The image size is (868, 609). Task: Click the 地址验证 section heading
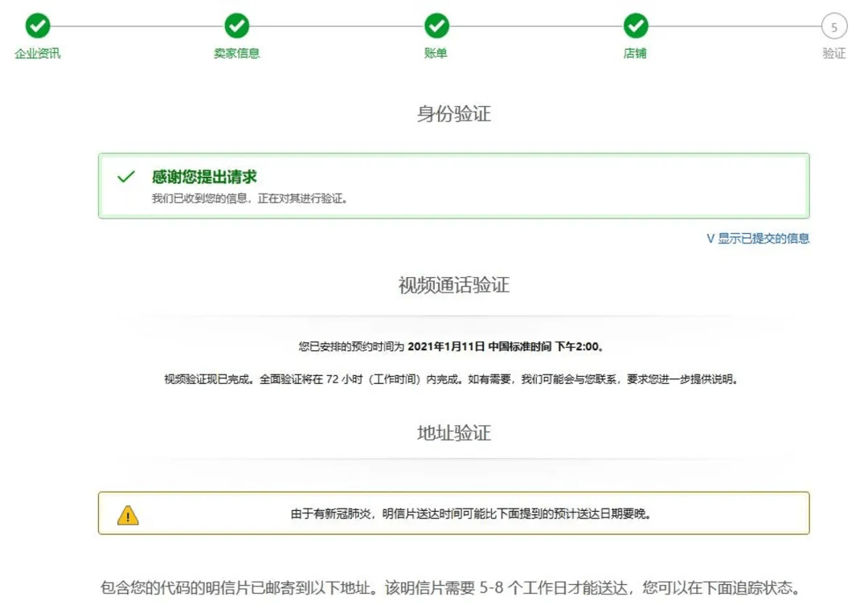point(454,433)
